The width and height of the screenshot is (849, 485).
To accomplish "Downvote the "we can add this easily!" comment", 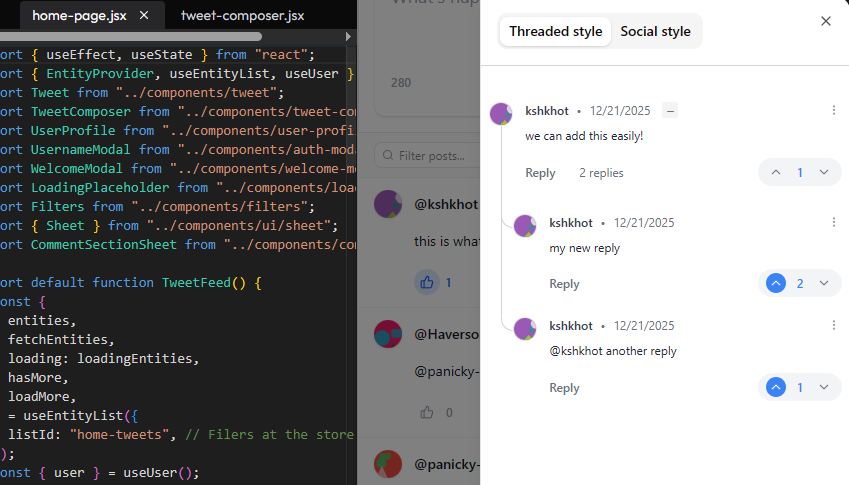I will 824,172.
